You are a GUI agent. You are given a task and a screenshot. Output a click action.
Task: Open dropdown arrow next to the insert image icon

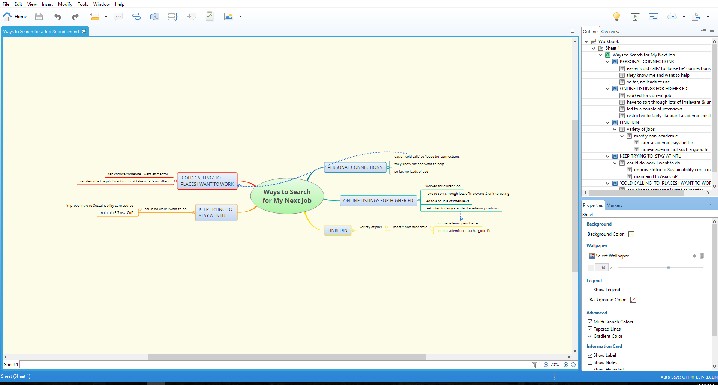tap(240, 17)
